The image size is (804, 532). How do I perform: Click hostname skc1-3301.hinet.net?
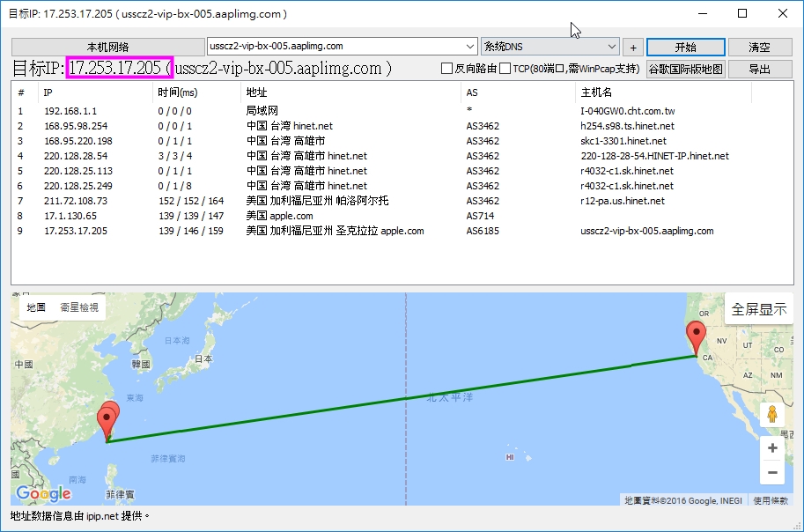pyautogui.click(x=623, y=141)
